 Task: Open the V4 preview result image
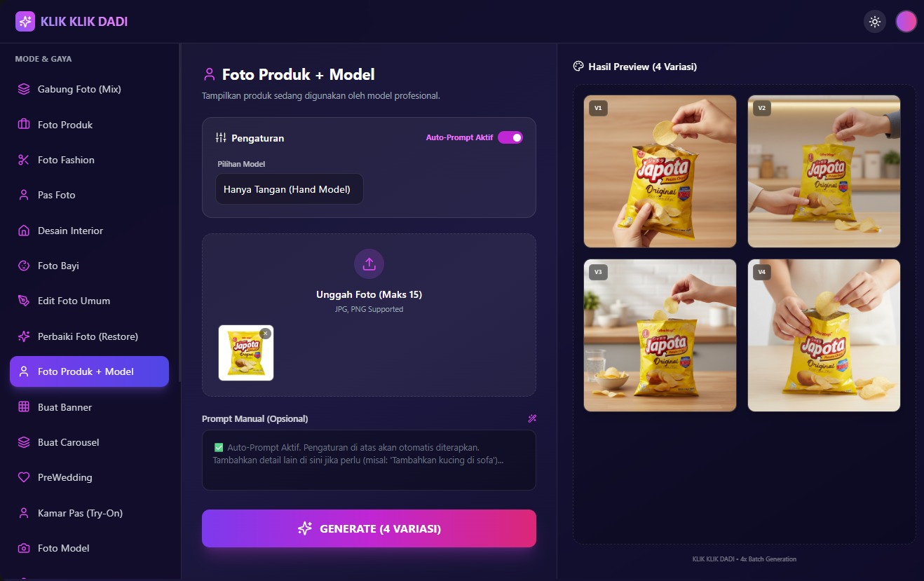point(824,336)
